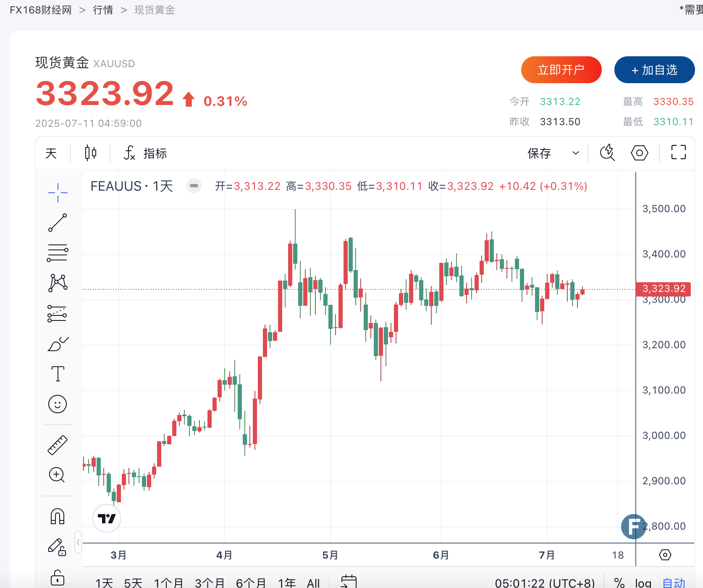This screenshot has width=703, height=588.
Task: Click the 3,323.92 current price label
Action: (x=664, y=289)
